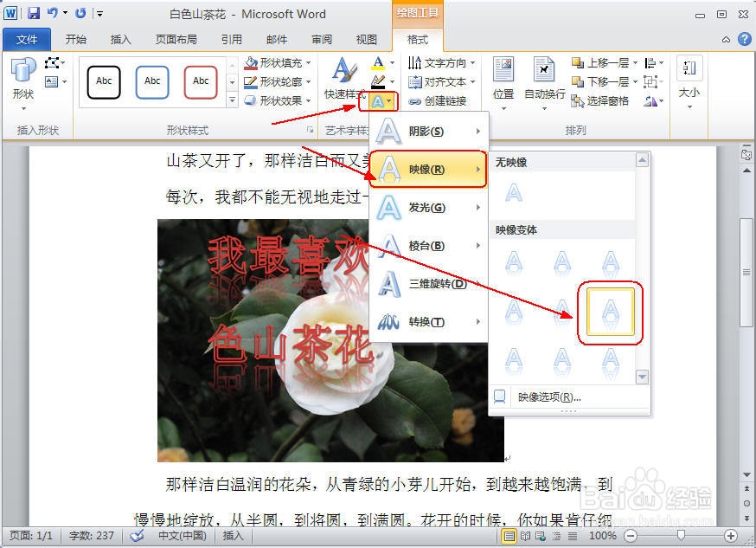Click the Word Help question mark icon

tap(745, 40)
